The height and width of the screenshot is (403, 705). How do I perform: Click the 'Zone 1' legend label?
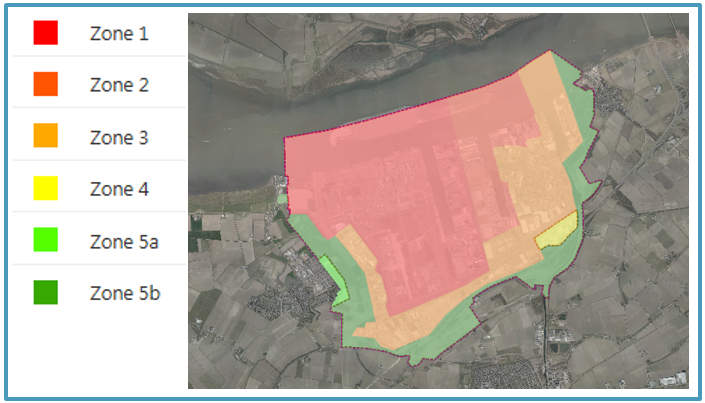[119, 33]
